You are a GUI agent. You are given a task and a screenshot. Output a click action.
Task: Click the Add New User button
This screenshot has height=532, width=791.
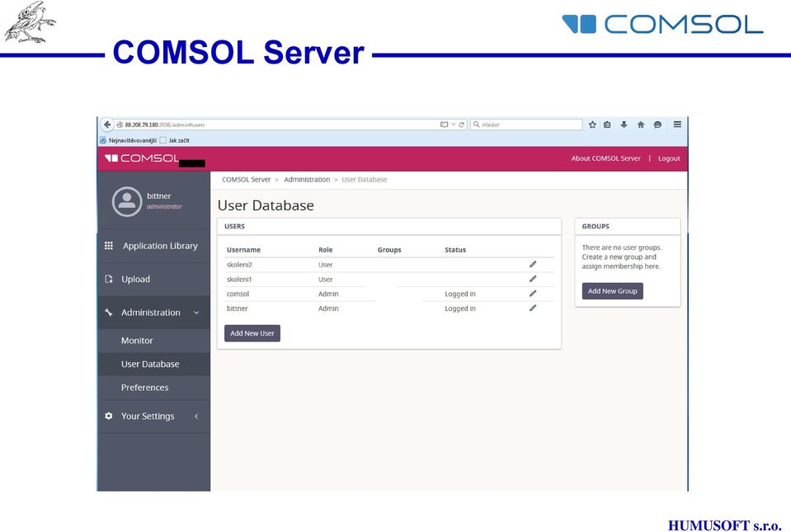[x=252, y=333]
